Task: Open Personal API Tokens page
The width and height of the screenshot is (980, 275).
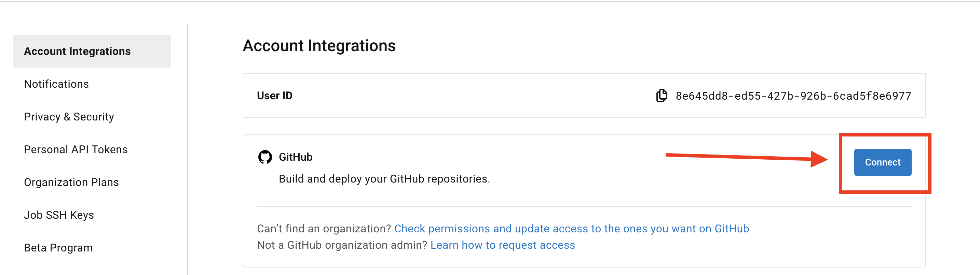Action: click(76, 149)
